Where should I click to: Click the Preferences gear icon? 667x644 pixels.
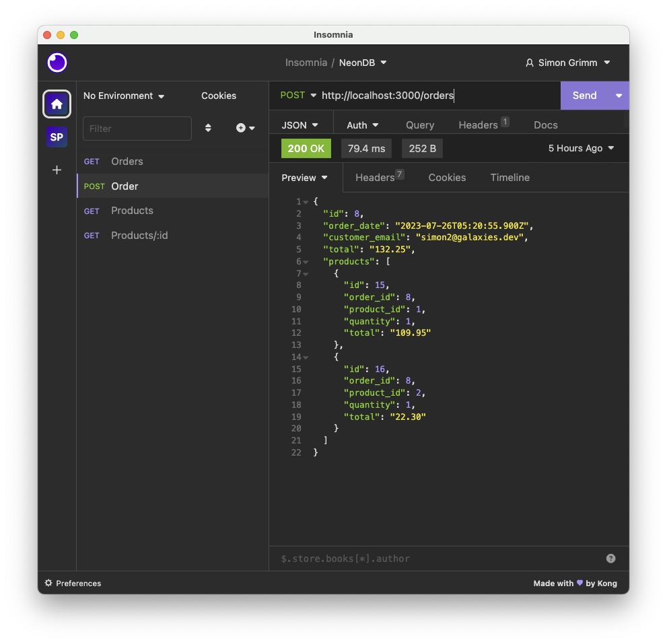click(x=48, y=583)
